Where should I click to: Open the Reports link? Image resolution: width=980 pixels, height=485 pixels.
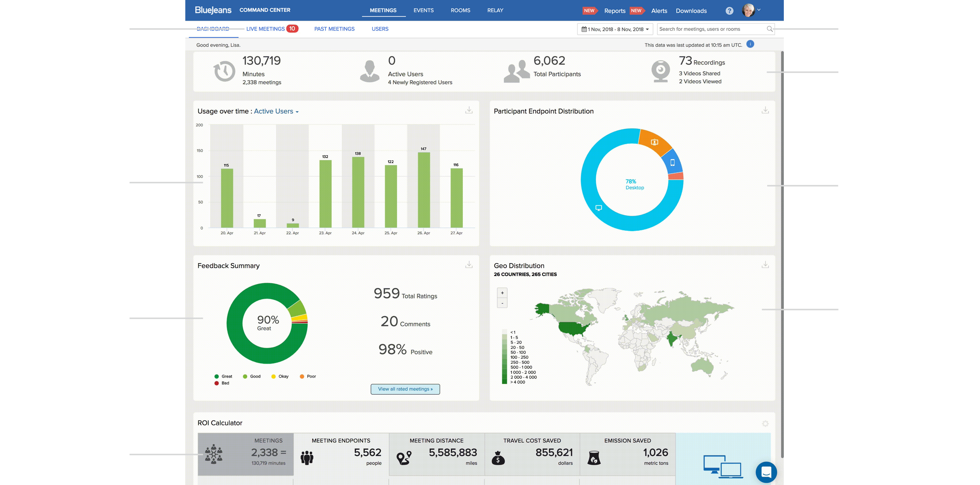[615, 11]
